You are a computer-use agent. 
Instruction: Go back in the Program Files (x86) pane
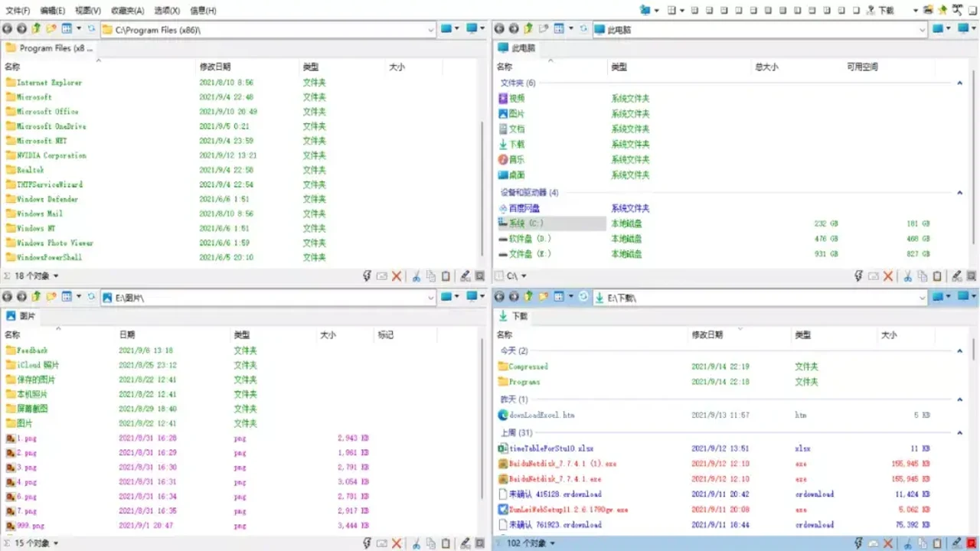8,28
